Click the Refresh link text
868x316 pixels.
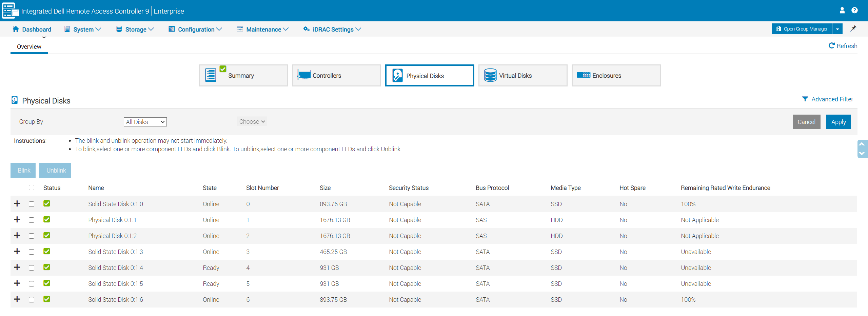(x=847, y=46)
